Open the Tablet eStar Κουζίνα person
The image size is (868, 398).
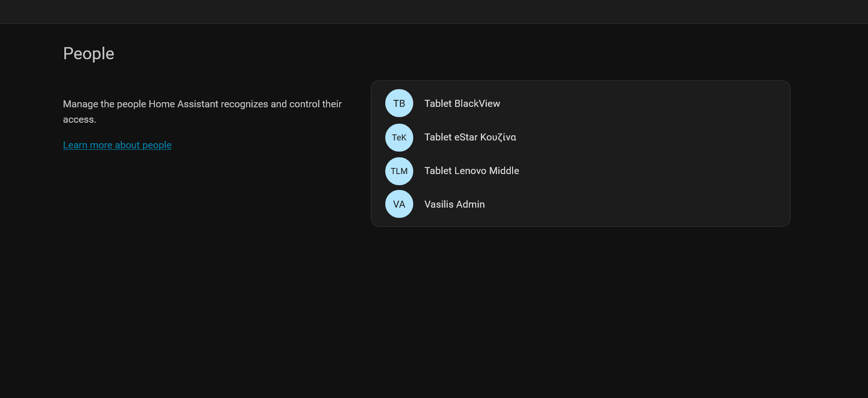pyautogui.click(x=470, y=137)
